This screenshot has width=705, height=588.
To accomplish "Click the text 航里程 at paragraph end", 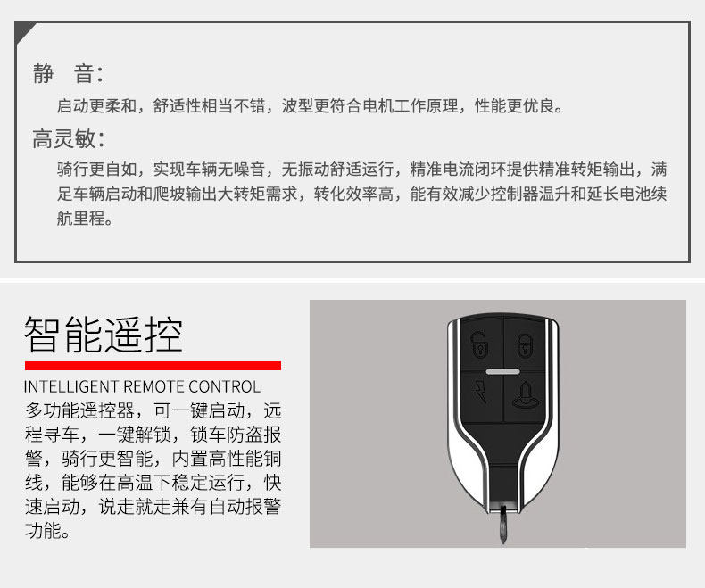I will pos(85,219).
